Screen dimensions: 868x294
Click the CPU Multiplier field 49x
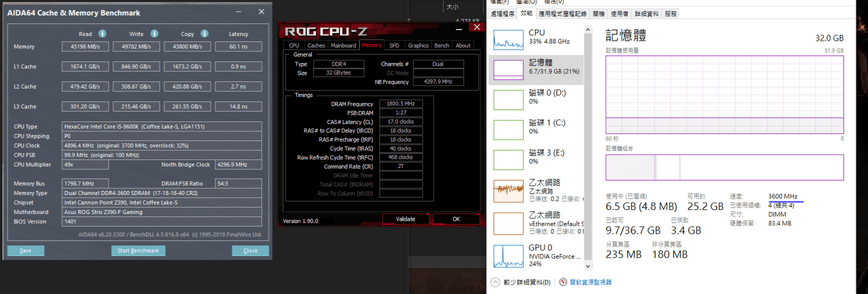click(85, 165)
